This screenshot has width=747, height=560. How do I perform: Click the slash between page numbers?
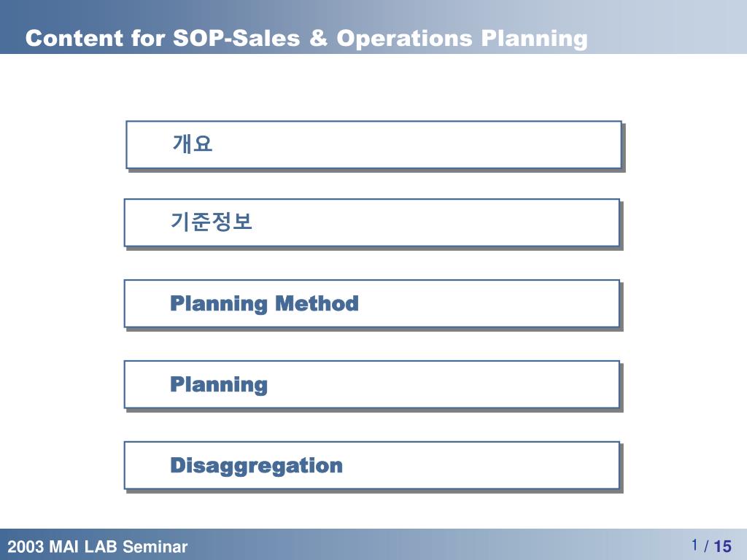706,546
